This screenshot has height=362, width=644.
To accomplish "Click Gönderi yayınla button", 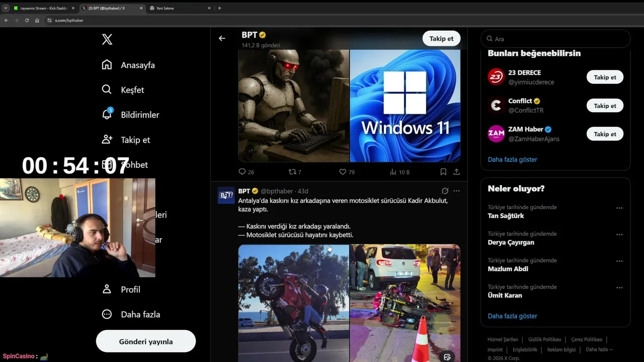I will (146, 341).
